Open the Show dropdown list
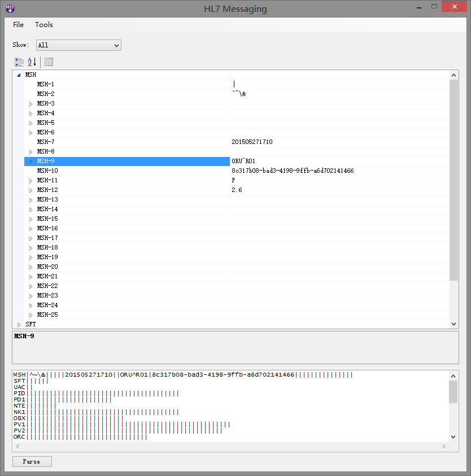Viewport: 471px width, 476px height. click(x=78, y=45)
